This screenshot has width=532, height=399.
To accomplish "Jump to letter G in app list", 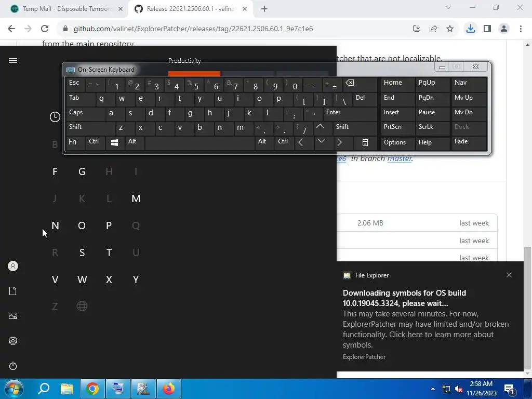I will pyautogui.click(x=82, y=171).
